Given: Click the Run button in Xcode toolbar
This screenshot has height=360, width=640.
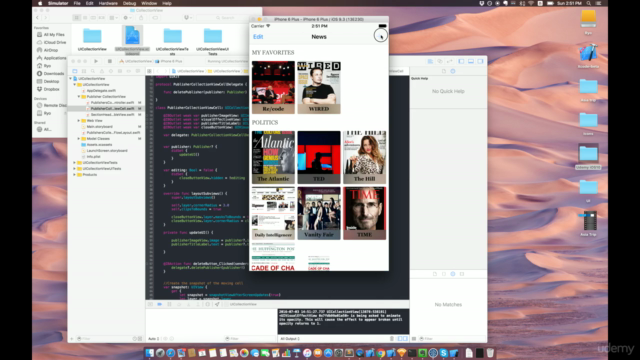Looking at the screenshot, I should [x=96, y=61].
